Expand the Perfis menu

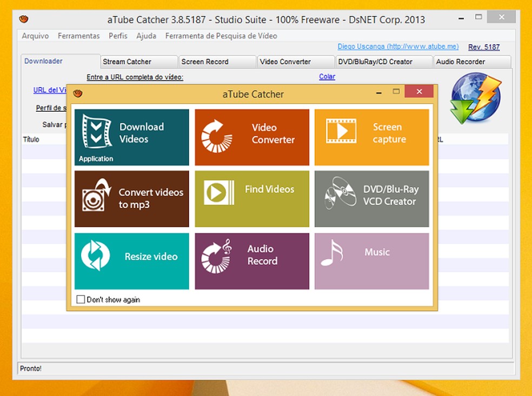(x=118, y=36)
